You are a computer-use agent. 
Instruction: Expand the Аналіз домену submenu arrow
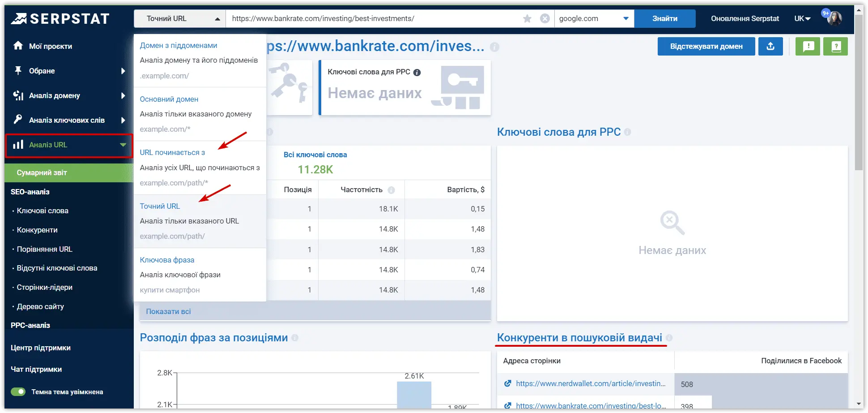(123, 95)
